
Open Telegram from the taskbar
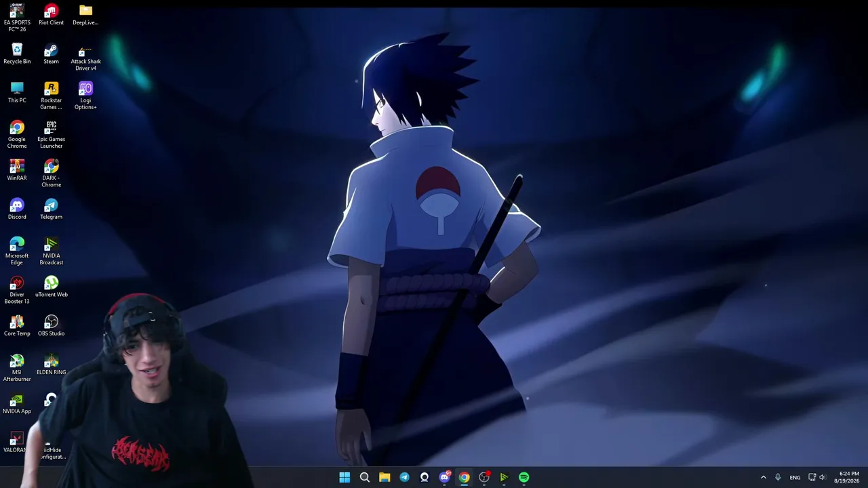[404, 477]
